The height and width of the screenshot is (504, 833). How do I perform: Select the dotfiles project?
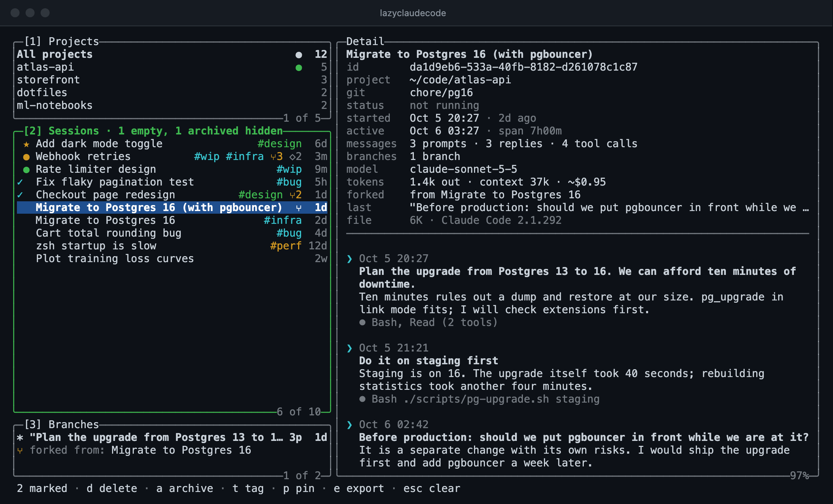click(172, 92)
